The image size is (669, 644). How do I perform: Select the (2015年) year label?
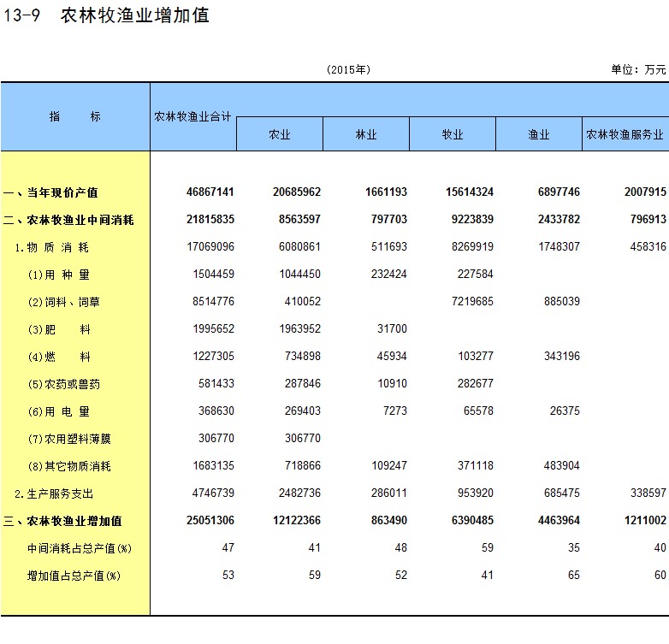[x=348, y=69]
